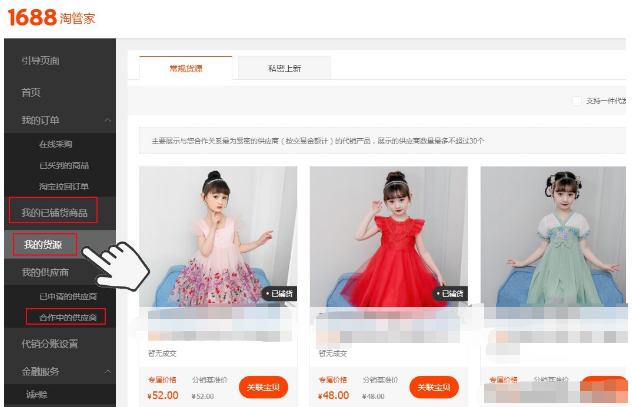Click the supplier notice text about 30个

318,141
